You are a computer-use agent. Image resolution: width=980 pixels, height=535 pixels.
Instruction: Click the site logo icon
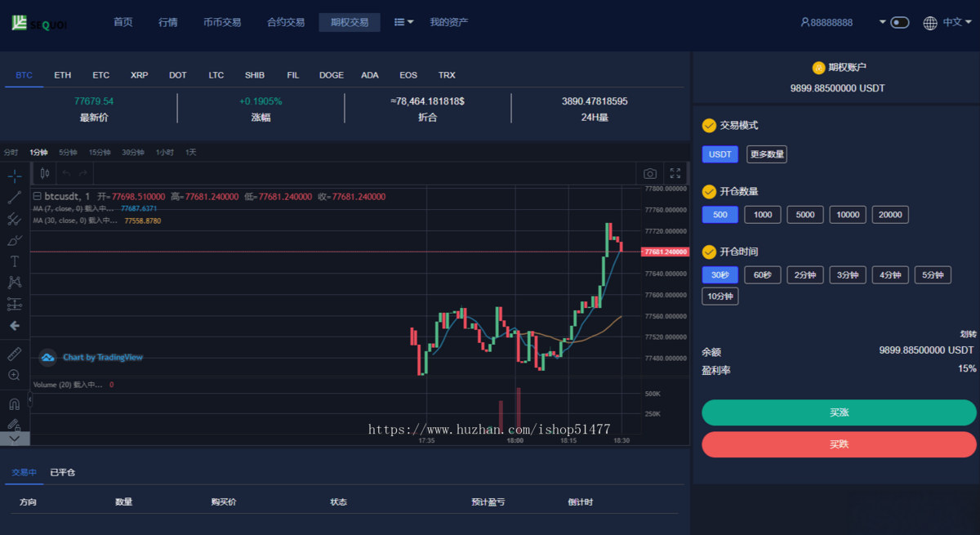click(x=20, y=22)
